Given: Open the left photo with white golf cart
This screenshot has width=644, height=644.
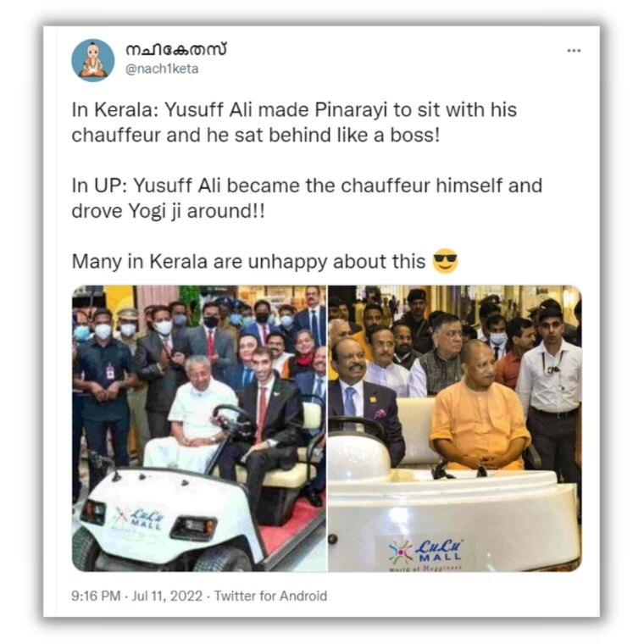Looking at the screenshot, I should (x=199, y=429).
